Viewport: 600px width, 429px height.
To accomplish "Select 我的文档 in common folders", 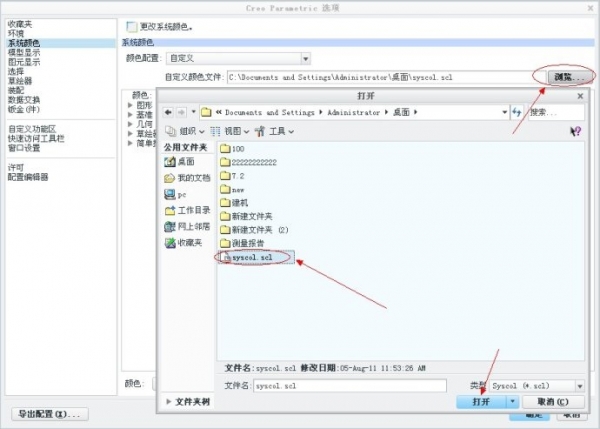I will click(x=187, y=178).
